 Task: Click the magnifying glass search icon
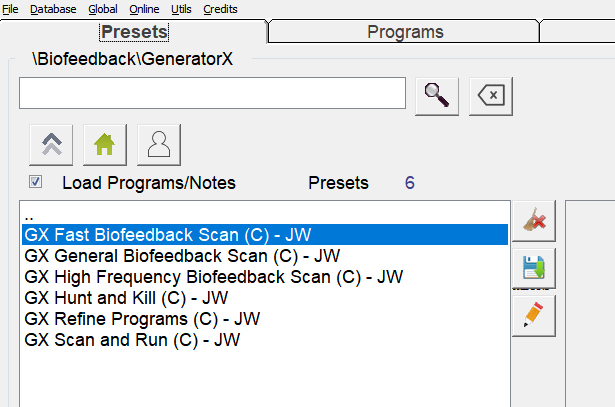pos(435,95)
